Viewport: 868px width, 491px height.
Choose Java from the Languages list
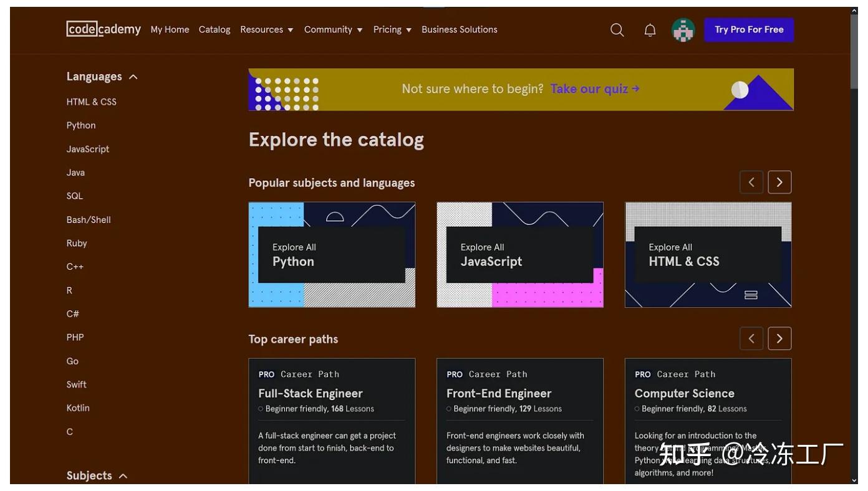tap(75, 173)
